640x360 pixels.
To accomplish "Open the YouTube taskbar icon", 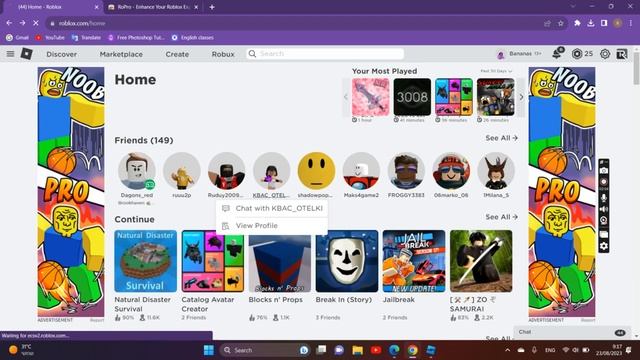I will [376, 350].
